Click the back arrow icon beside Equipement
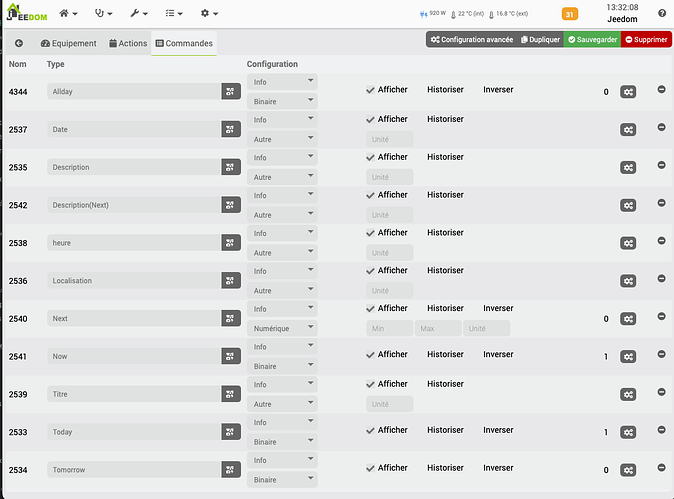The width and height of the screenshot is (674, 499). pyautogui.click(x=18, y=43)
